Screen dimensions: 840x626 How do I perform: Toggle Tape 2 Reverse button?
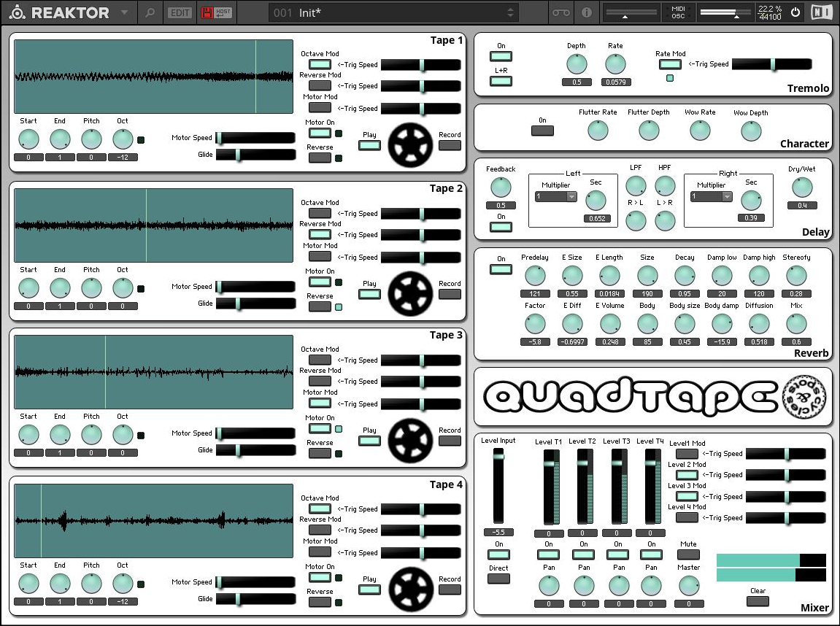pos(320,307)
